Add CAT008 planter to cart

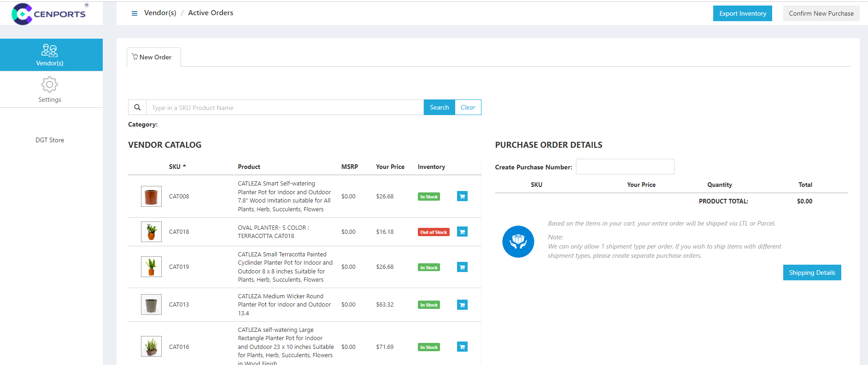462,197
